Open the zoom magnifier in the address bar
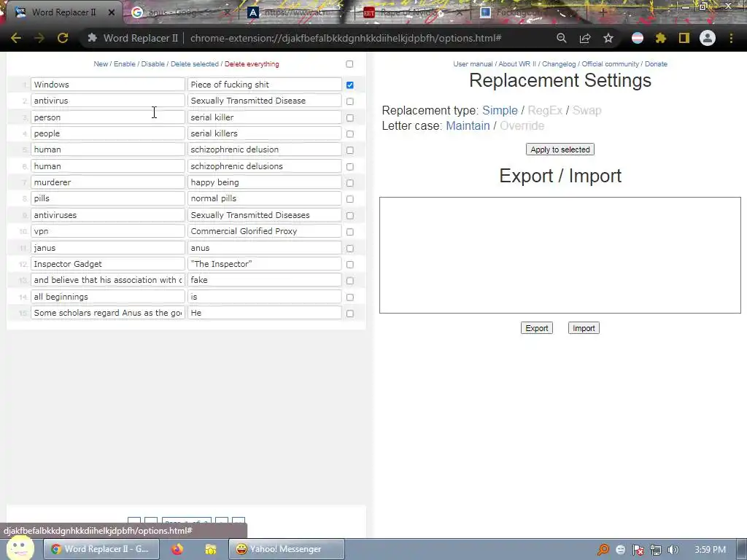 (x=562, y=38)
